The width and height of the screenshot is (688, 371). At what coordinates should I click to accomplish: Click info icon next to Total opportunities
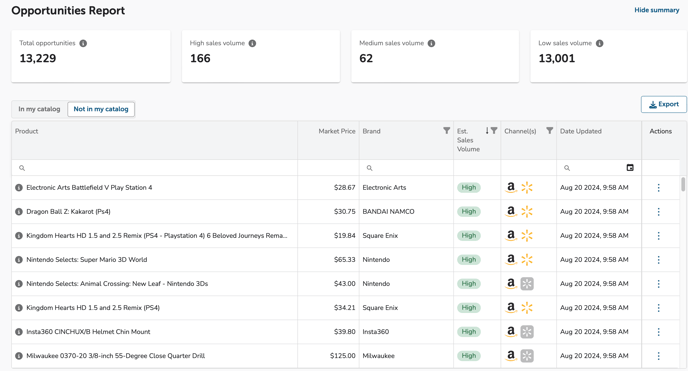point(83,43)
